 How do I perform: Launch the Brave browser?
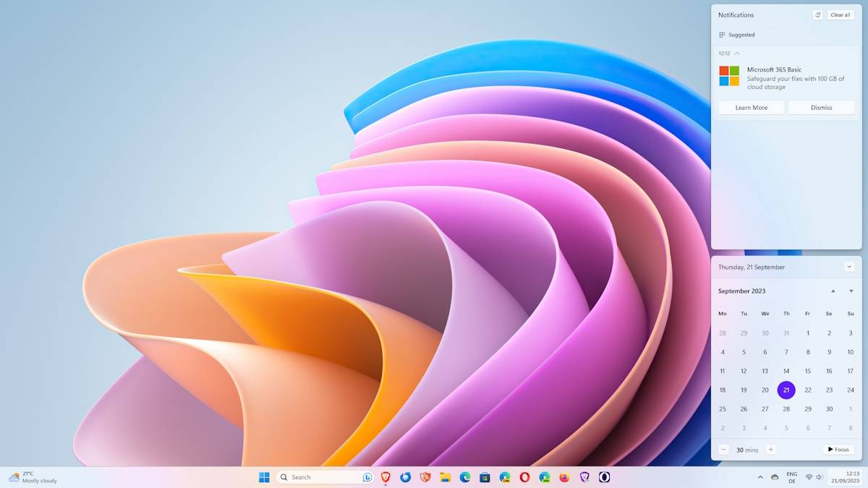coord(385,477)
